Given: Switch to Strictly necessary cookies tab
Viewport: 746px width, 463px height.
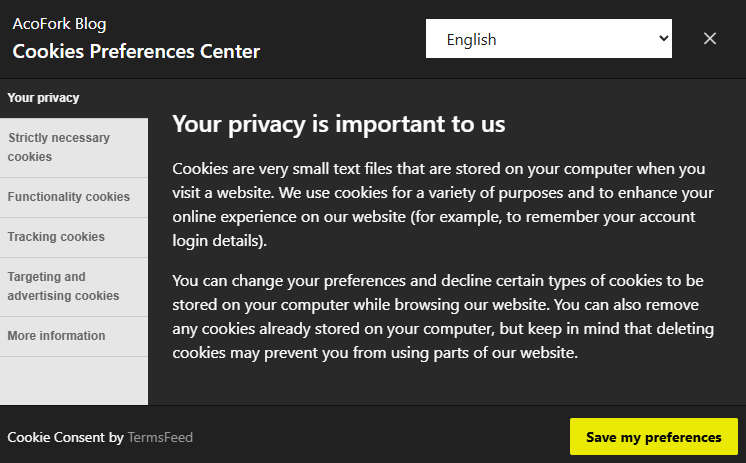Looking at the screenshot, I should [x=59, y=147].
